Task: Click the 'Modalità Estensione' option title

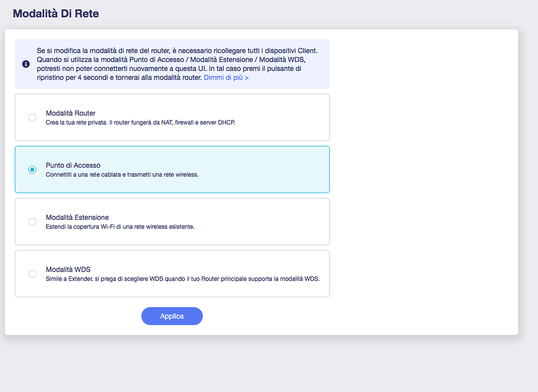Action: pyautogui.click(x=77, y=217)
